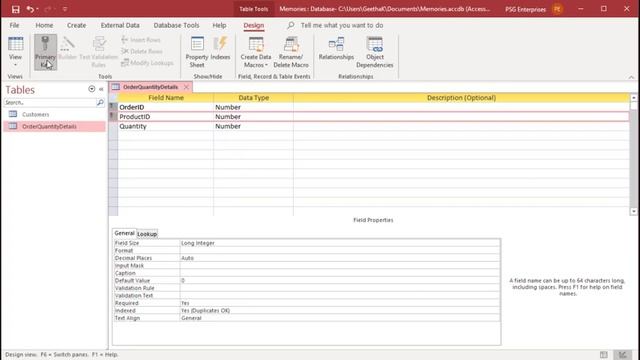Click the Data Type of OrderID
The height and width of the screenshot is (360, 640).
253,107
